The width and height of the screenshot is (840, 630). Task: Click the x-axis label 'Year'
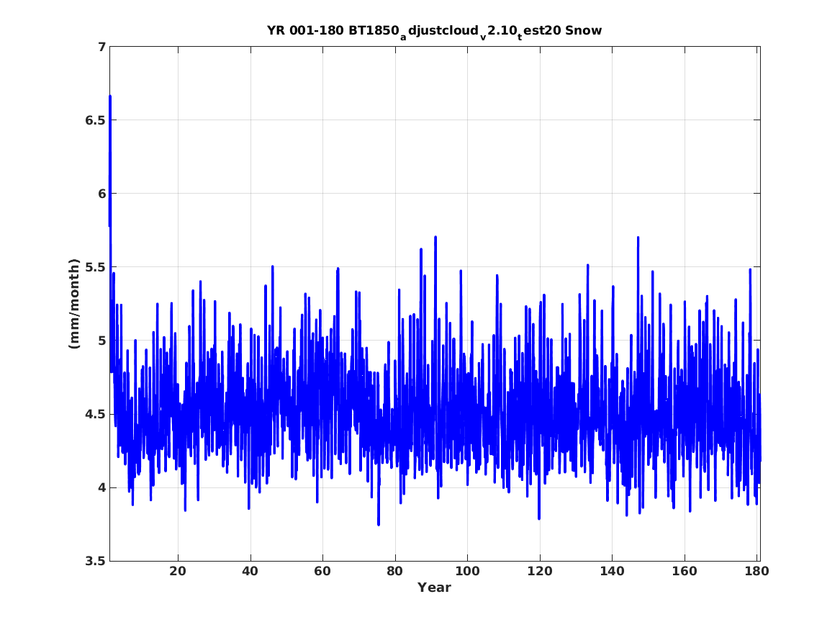(x=435, y=588)
